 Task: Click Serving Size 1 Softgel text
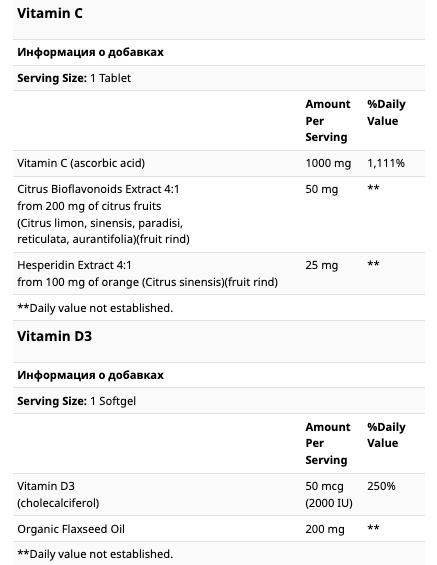(x=76, y=401)
